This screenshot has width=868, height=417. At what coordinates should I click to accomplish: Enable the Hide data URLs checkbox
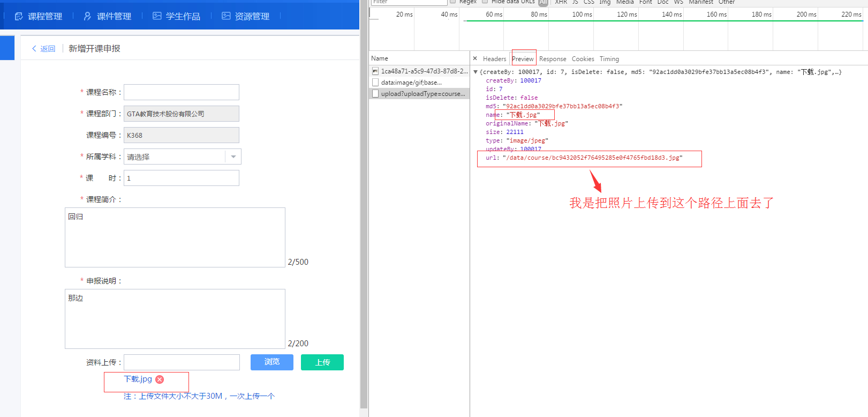[485, 2]
